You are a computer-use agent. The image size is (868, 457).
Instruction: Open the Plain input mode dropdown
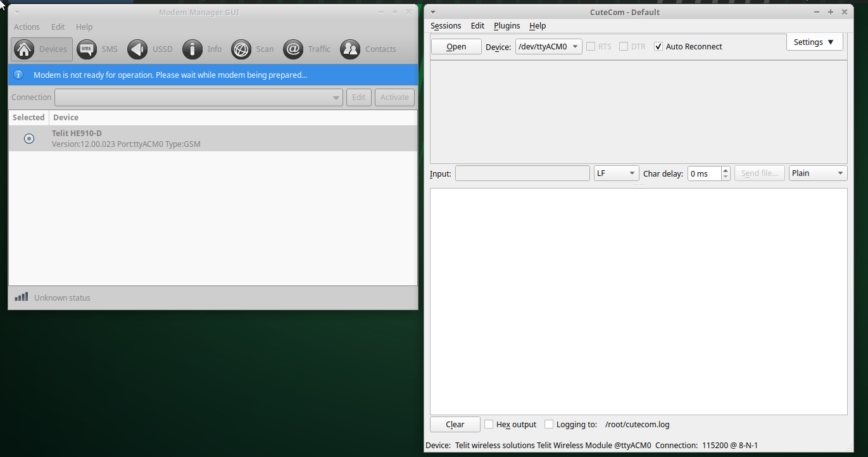(x=818, y=173)
